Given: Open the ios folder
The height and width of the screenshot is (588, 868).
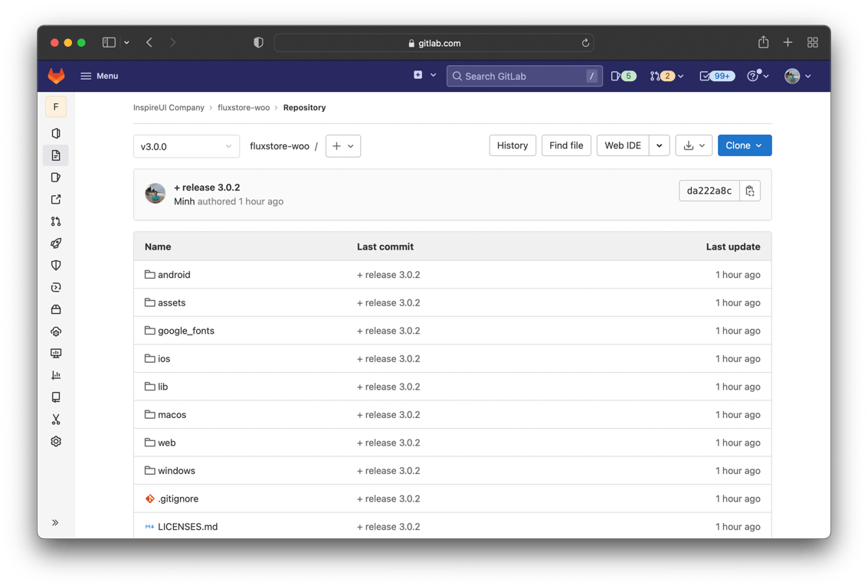Looking at the screenshot, I should [x=164, y=359].
